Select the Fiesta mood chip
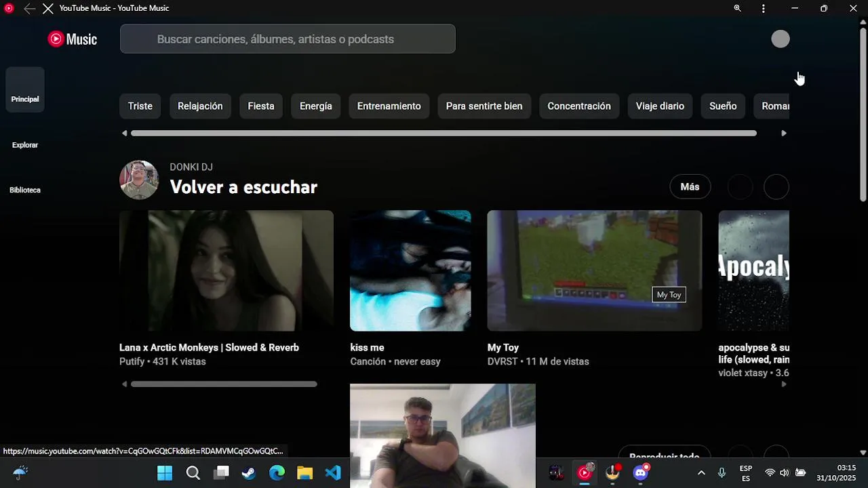868x488 pixels. point(261,106)
